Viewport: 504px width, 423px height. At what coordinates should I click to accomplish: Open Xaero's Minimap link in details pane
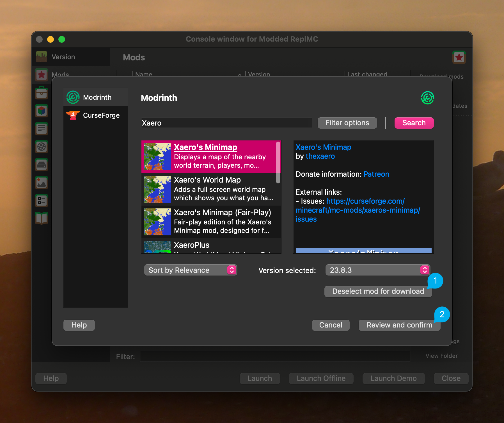coord(323,147)
